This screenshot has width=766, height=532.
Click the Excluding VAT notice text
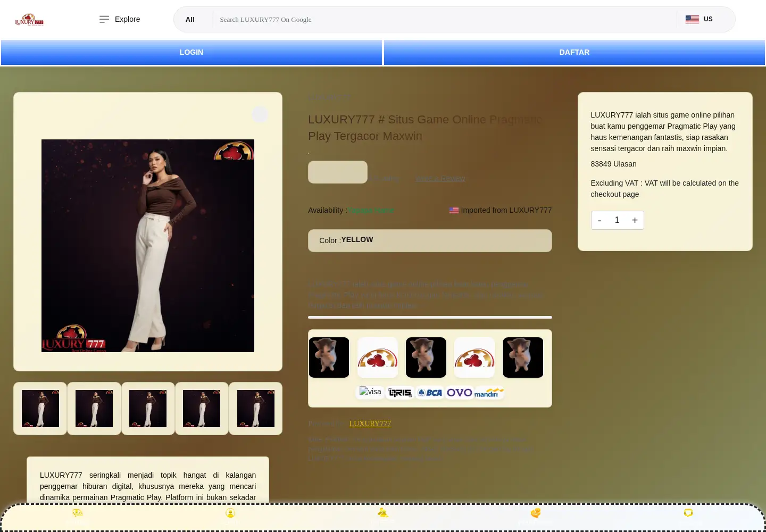coord(664,188)
